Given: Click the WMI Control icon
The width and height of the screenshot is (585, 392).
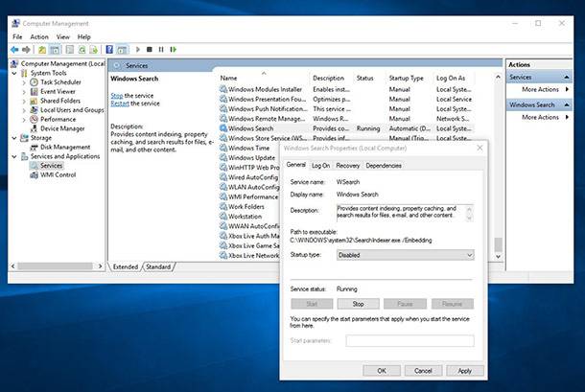Looking at the screenshot, I should pyautogui.click(x=34, y=175).
